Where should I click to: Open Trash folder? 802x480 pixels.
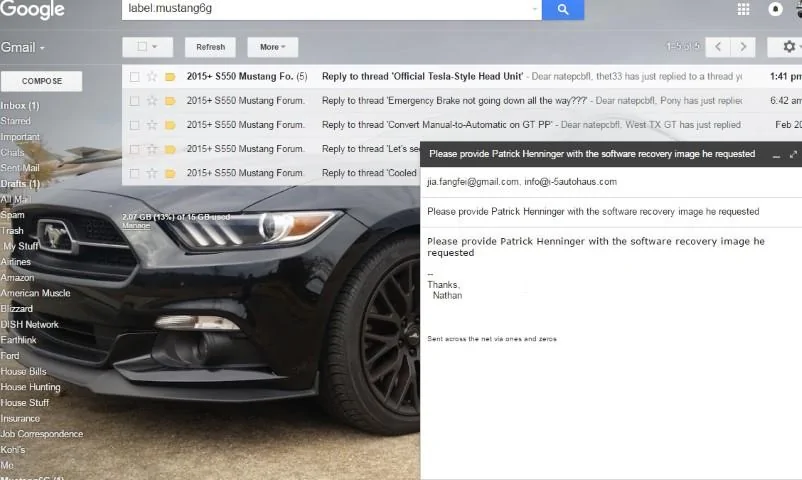click(12, 231)
